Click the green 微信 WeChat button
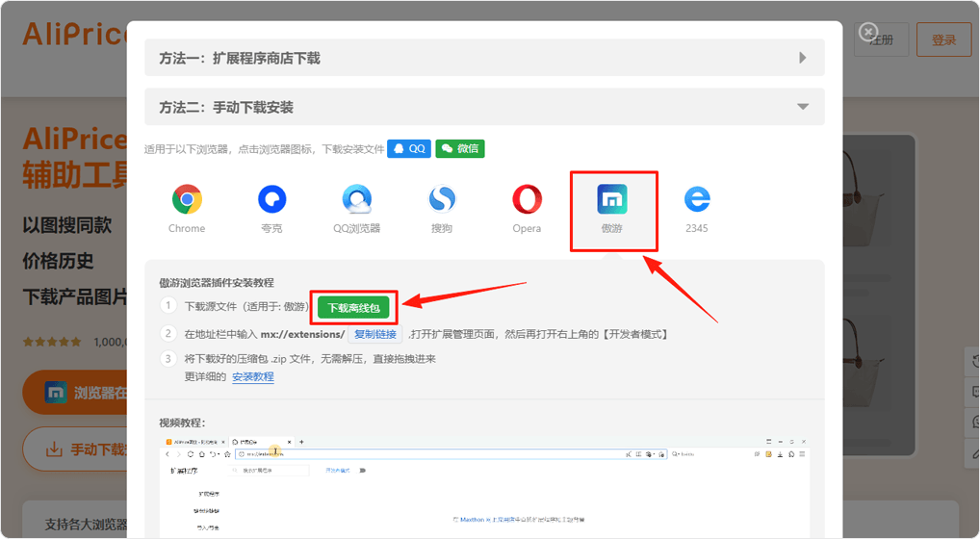The image size is (980, 539). tap(459, 149)
